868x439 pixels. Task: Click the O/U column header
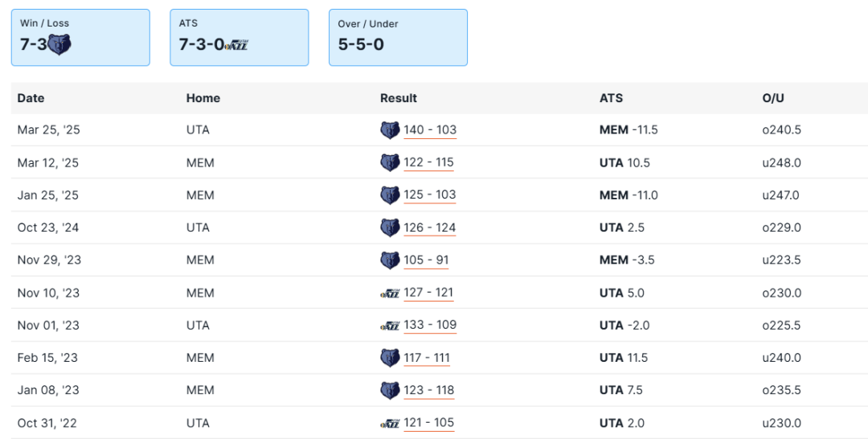(773, 98)
